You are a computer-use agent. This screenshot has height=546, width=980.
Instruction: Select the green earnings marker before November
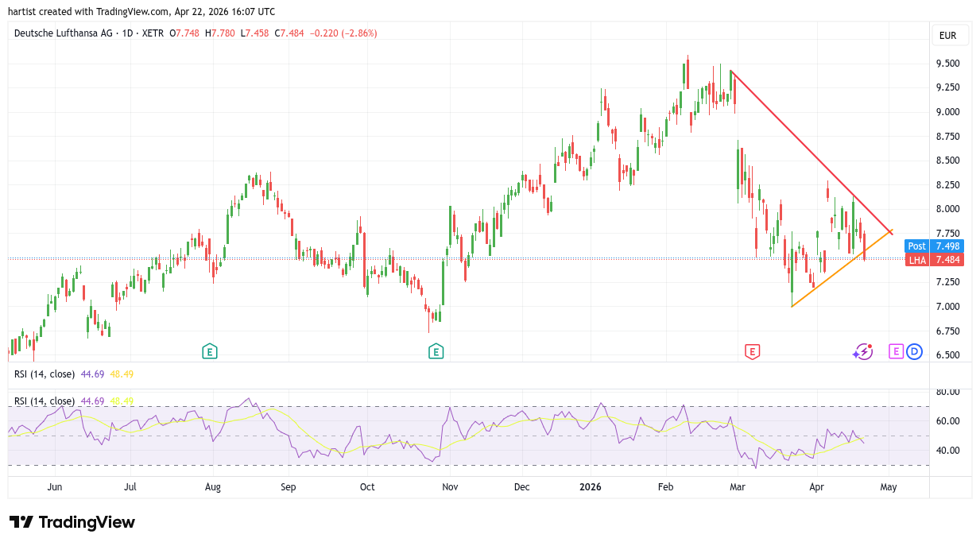pos(435,351)
